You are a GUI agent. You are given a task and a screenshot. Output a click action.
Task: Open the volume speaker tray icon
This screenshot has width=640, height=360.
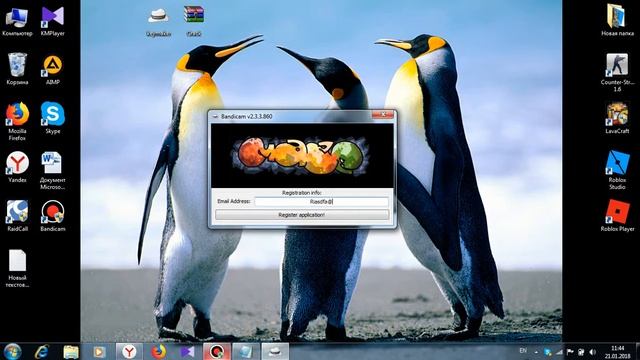[x=592, y=352]
